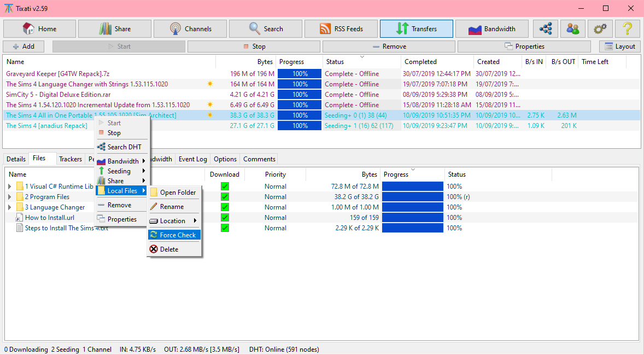Image resolution: width=644 pixels, height=355 pixels.
Task: Select the SimCity 5 Digital Deluxe Edition transfer
Action: (58, 95)
